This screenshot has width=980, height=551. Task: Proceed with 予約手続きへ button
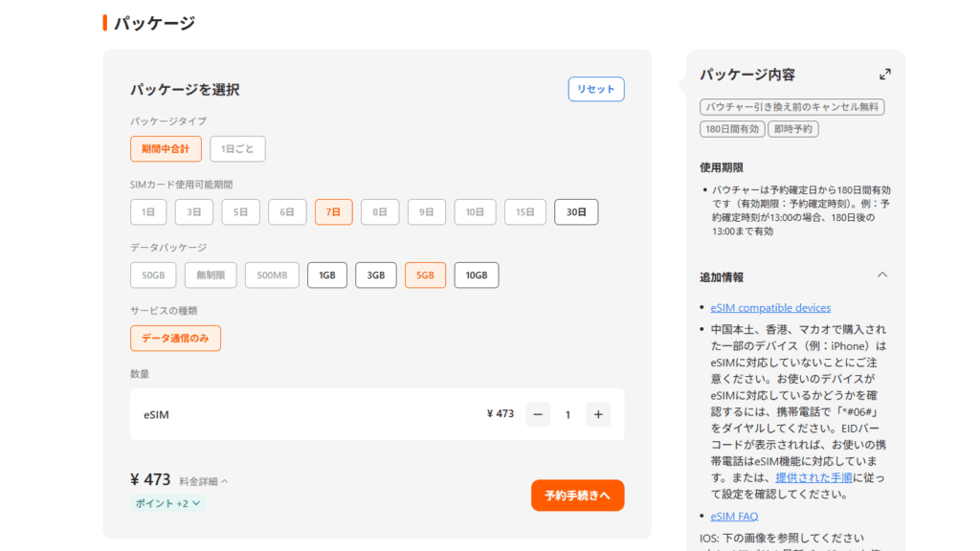tap(577, 496)
